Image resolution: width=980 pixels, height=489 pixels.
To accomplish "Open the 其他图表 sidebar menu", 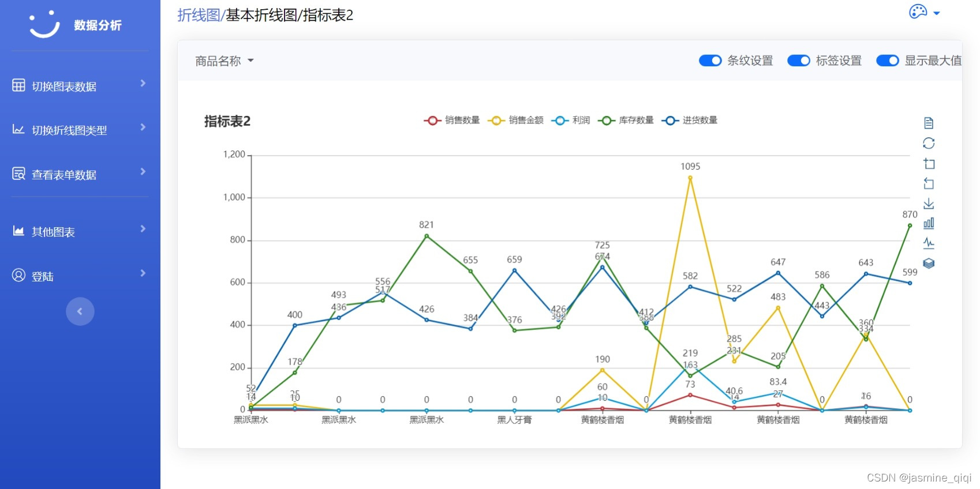I will [x=80, y=231].
